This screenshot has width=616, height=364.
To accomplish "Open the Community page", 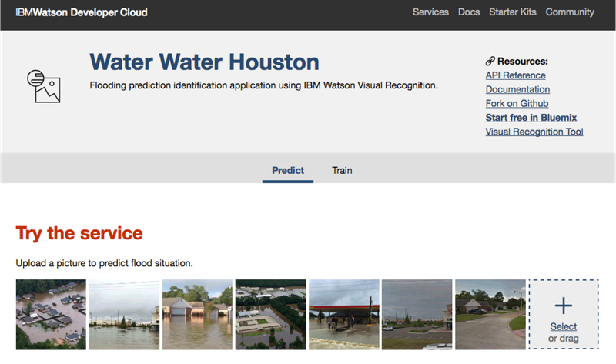I will 570,12.
